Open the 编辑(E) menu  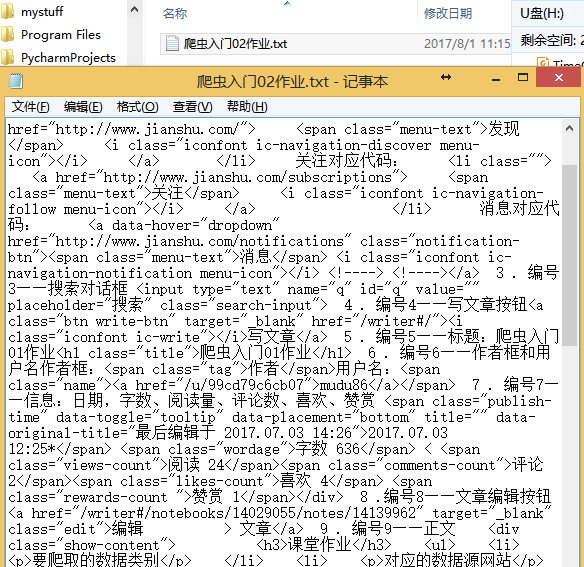click(x=83, y=107)
